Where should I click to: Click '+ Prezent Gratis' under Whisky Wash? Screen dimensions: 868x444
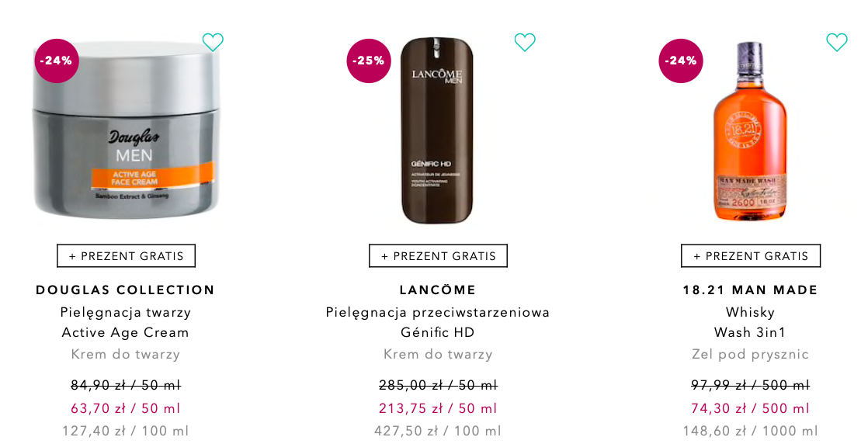pyautogui.click(x=751, y=256)
